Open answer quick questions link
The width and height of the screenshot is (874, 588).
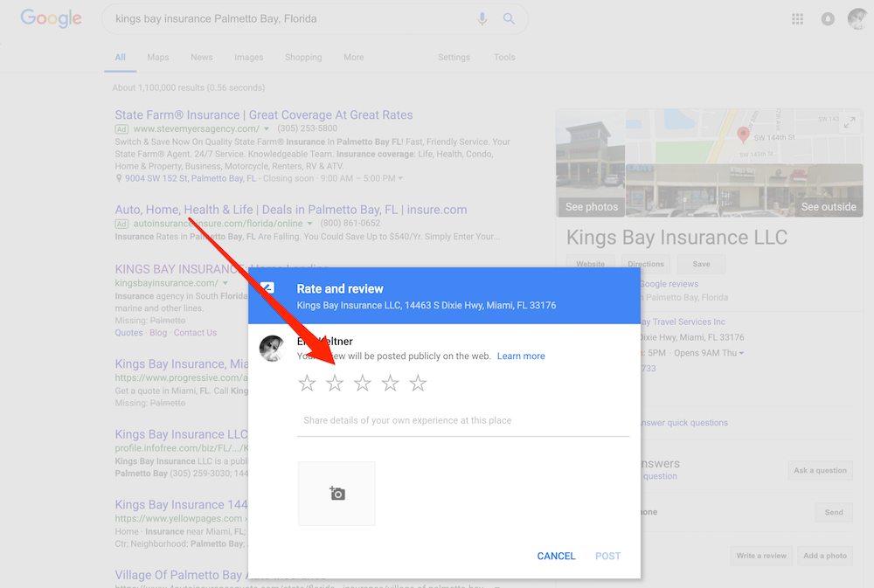[684, 423]
